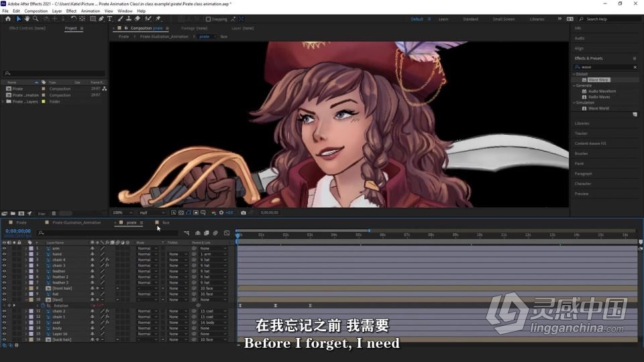Open the blending Mode dropdown for arm layer
This screenshot has width=644, height=362.
[148, 248]
